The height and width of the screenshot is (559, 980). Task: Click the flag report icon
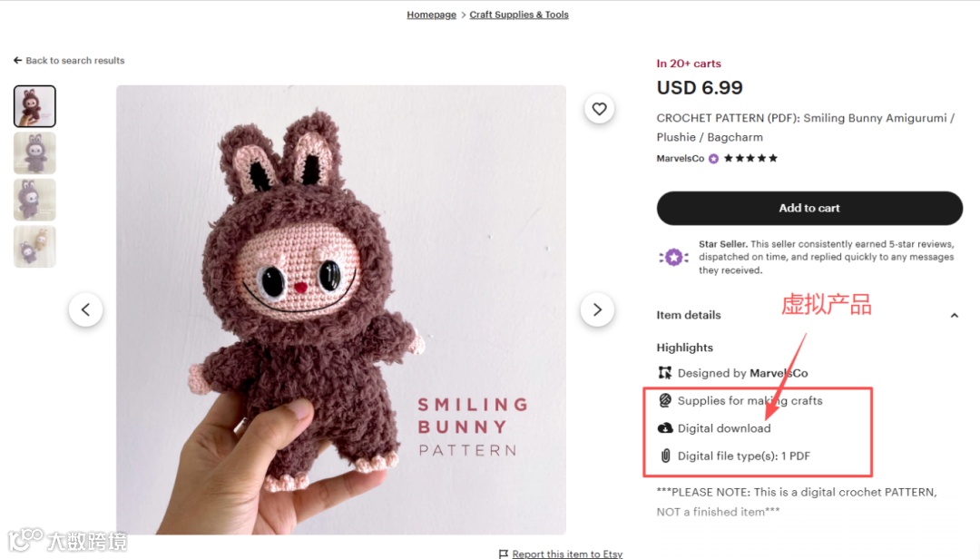coord(504,554)
